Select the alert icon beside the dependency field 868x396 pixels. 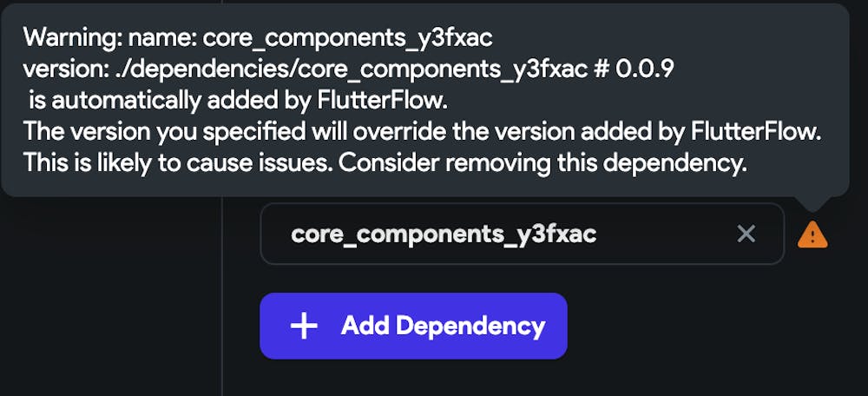[x=812, y=234]
